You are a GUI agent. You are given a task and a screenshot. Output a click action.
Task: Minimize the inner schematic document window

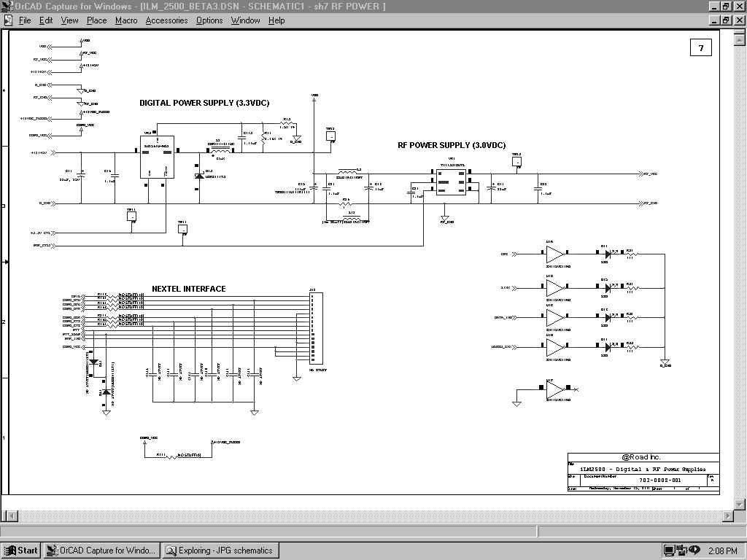point(714,20)
